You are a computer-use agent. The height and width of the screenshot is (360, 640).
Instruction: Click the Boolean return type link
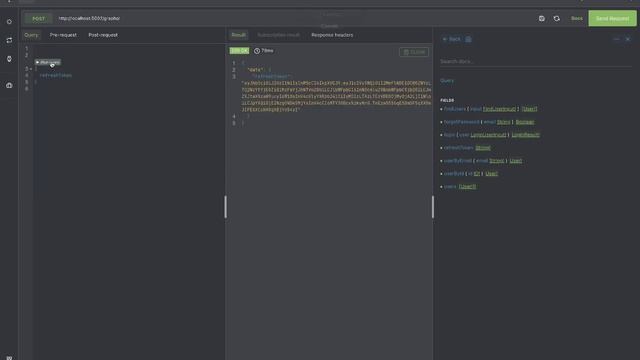[525, 122]
